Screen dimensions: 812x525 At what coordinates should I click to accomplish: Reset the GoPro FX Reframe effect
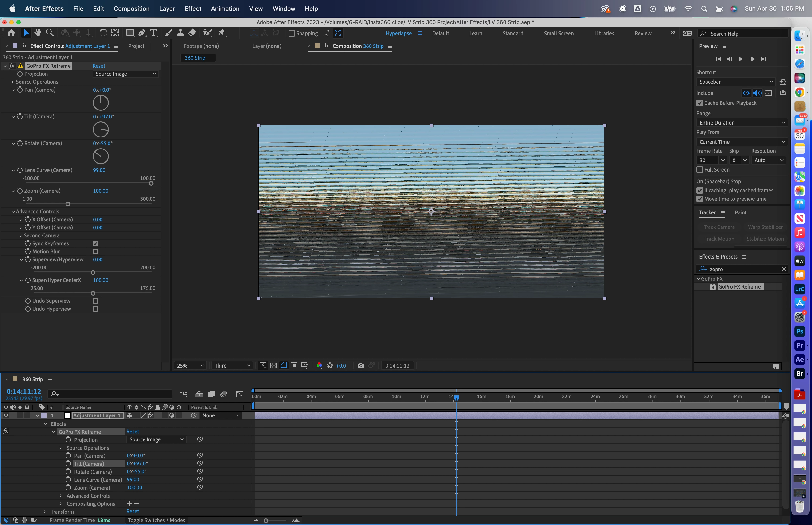99,66
